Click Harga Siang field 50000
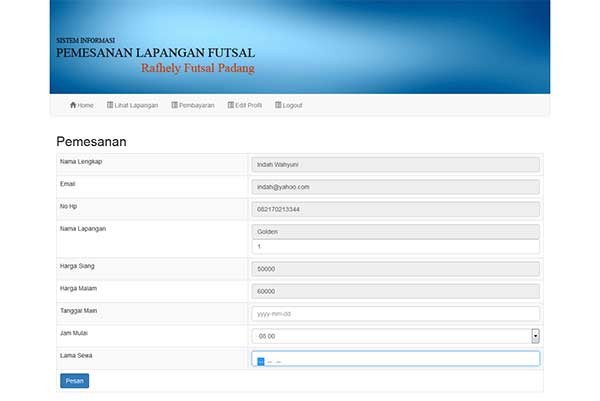This screenshot has width=600, height=401. pyautogui.click(x=396, y=269)
